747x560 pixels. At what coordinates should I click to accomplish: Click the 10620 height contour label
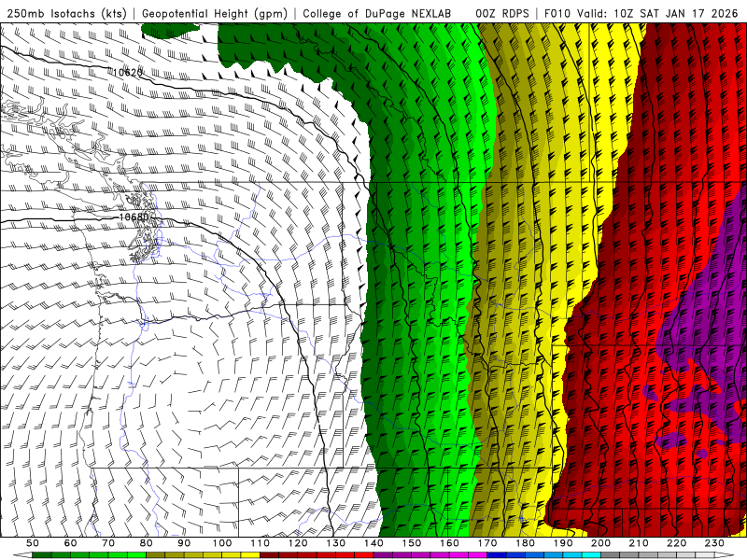click(127, 73)
